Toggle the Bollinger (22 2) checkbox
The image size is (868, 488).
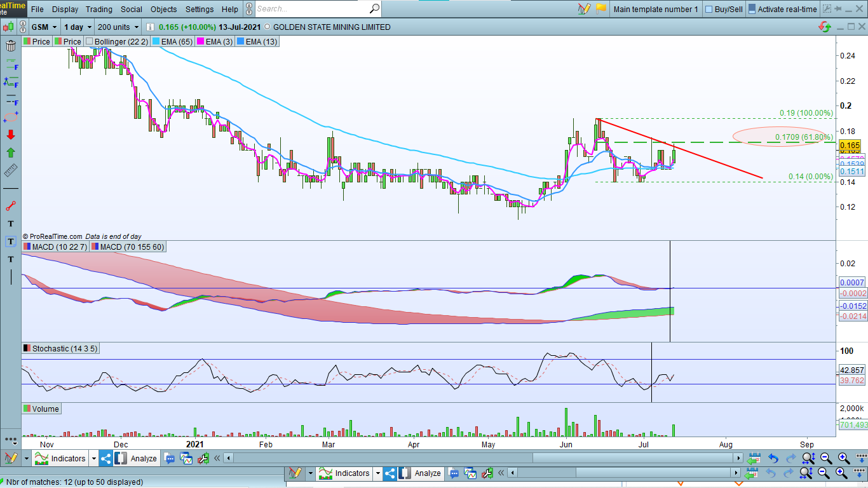(90, 41)
